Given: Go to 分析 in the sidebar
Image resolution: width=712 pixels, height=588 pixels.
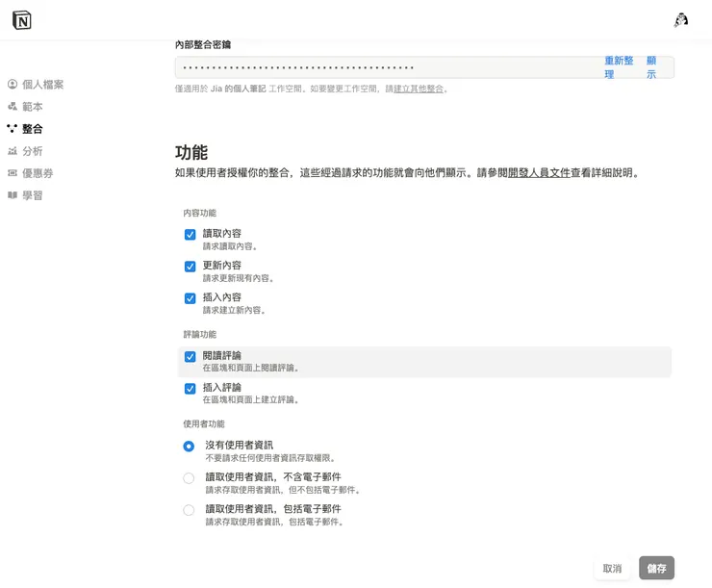Looking at the screenshot, I should pyautogui.click(x=33, y=151).
